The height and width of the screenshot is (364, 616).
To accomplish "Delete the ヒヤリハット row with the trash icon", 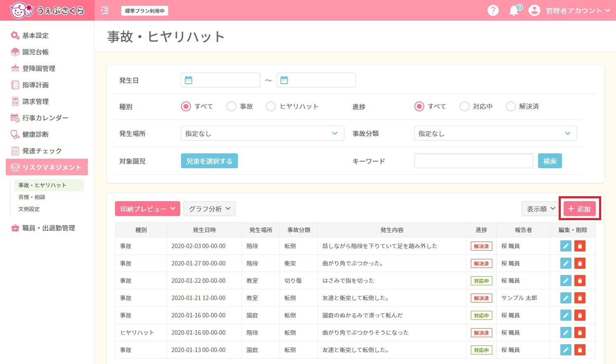I will pos(580,333).
